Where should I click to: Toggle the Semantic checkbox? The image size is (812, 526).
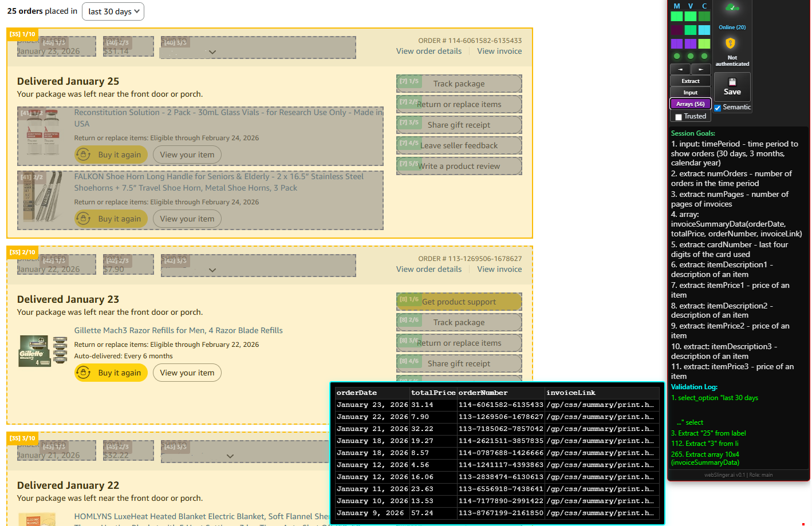tap(718, 108)
